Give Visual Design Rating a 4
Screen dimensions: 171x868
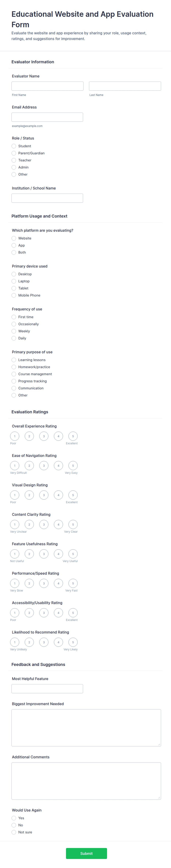58,495
